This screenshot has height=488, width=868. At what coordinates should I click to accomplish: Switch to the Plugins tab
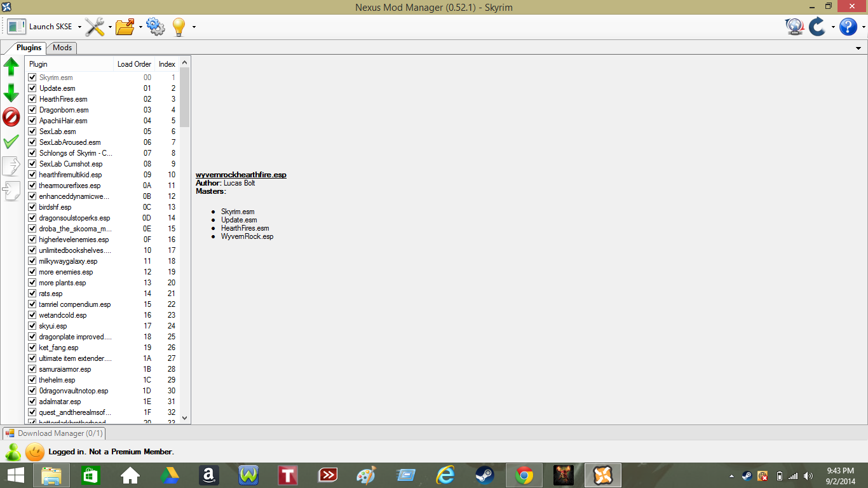[29, 48]
